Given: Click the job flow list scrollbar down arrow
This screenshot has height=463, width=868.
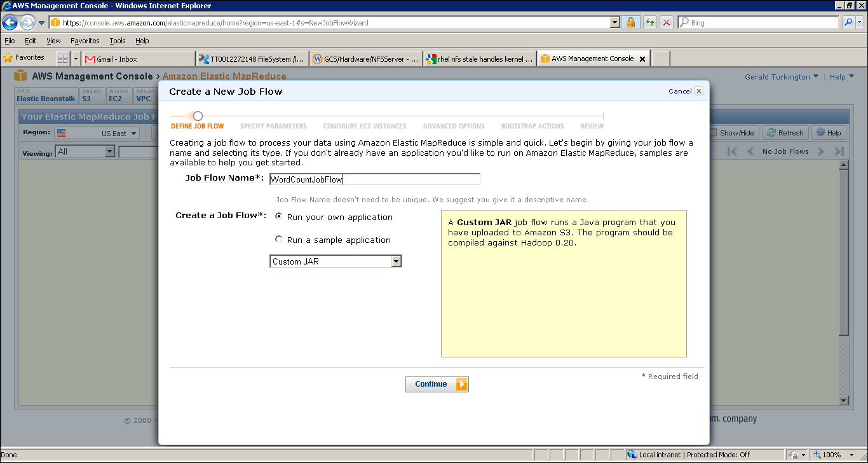Looking at the screenshot, I should (843, 401).
